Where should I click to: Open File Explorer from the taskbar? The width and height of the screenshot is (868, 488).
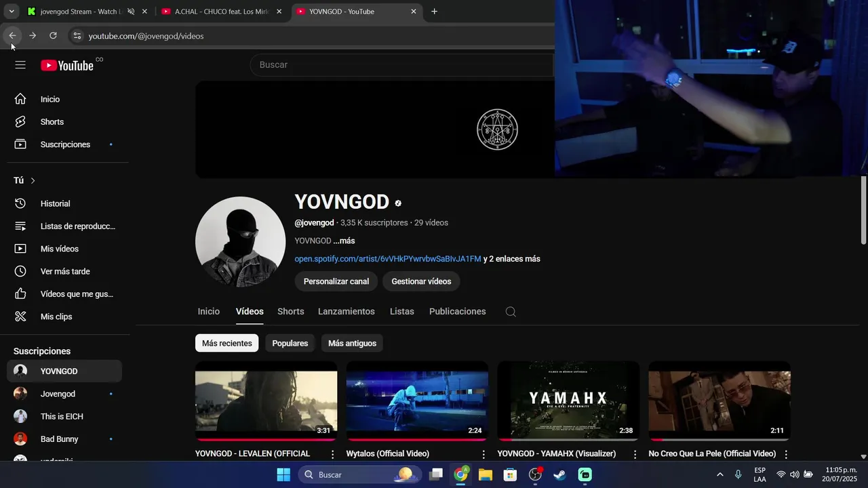[x=486, y=474]
